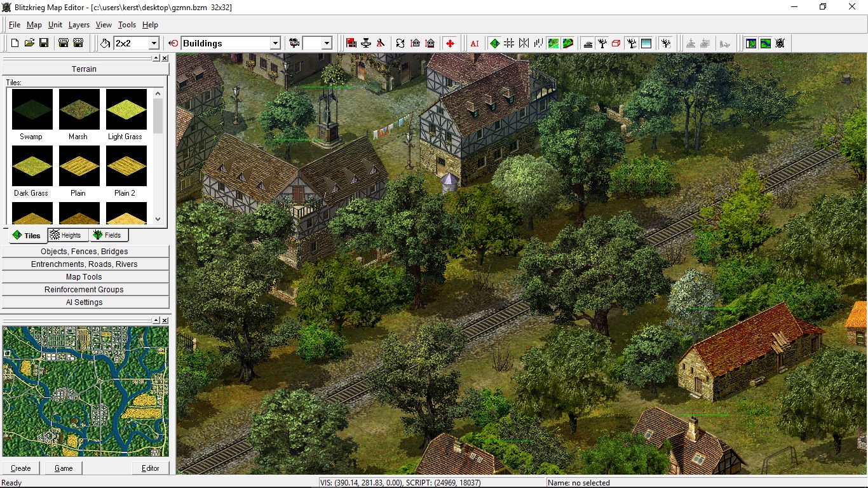This screenshot has height=488, width=868.
Task: Expand the Objects, Fences, Bridges section
Action: click(x=85, y=252)
